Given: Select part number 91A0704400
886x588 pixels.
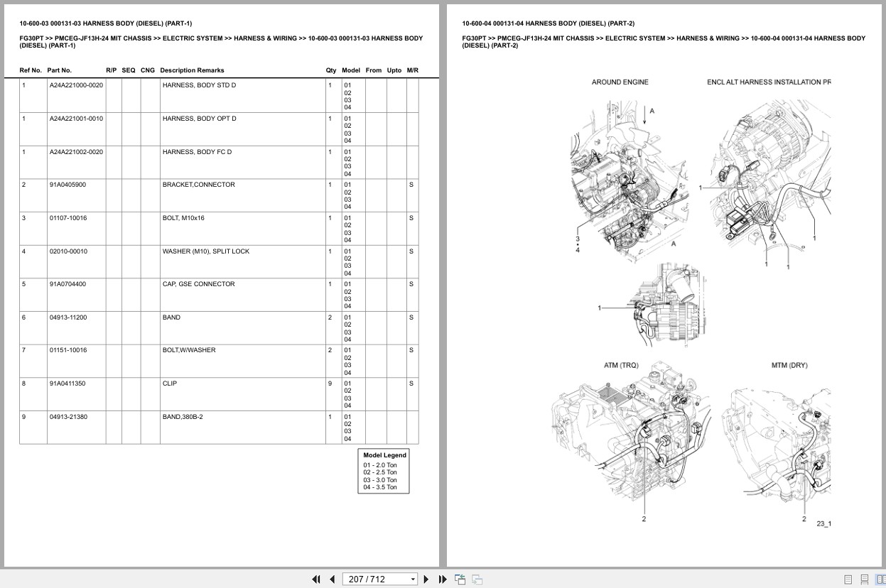Looking at the screenshot, I should 67,284.
